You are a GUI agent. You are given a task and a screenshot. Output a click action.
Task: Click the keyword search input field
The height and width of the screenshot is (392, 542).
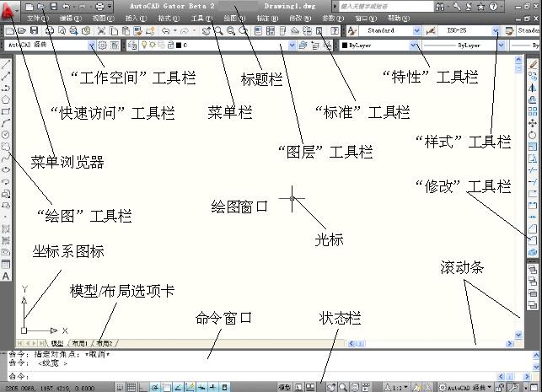coord(386,6)
